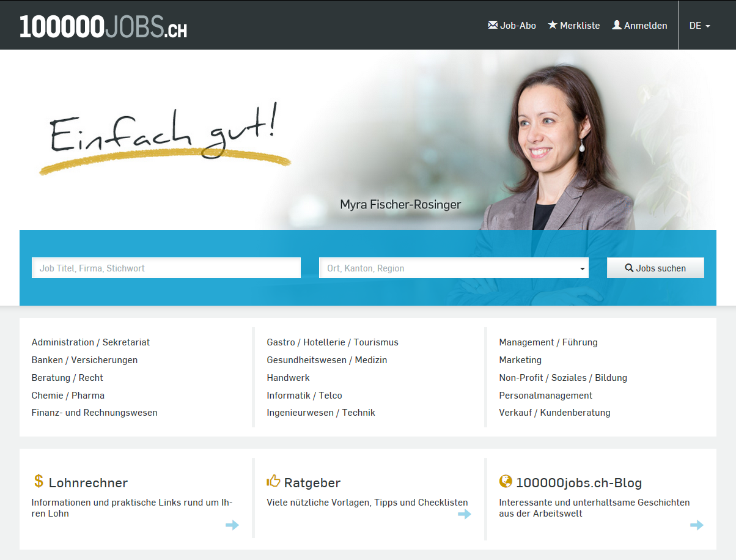Click the star icon for Merkliste
The height and width of the screenshot is (560, 736).
(553, 25)
